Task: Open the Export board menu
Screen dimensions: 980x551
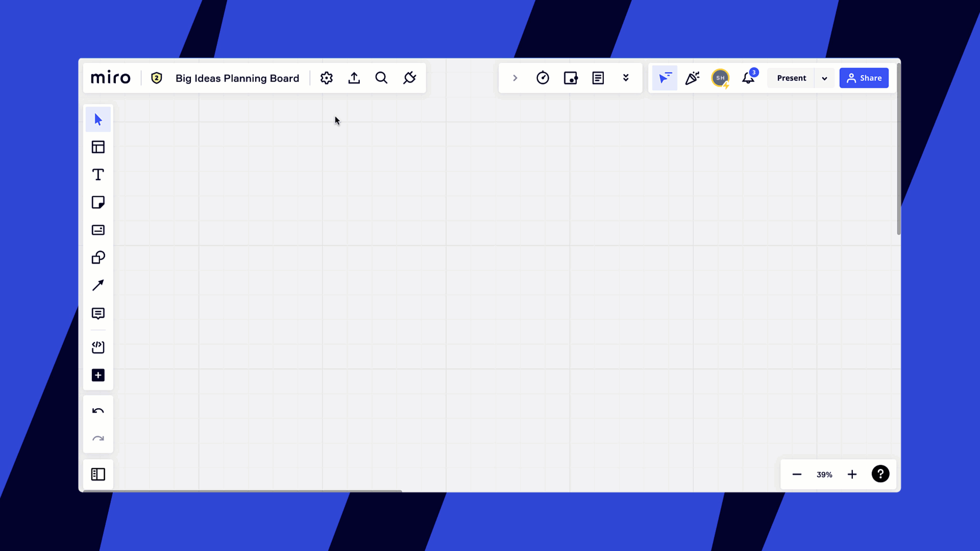Action: pos(354,78)
